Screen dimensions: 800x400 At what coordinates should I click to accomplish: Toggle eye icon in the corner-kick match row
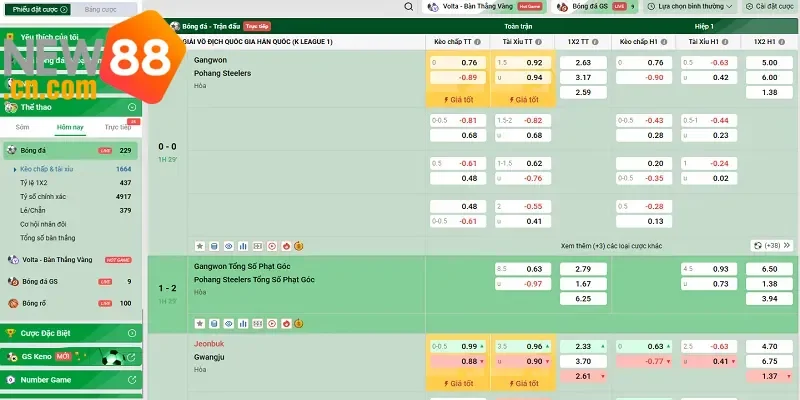tap(228, 323)
